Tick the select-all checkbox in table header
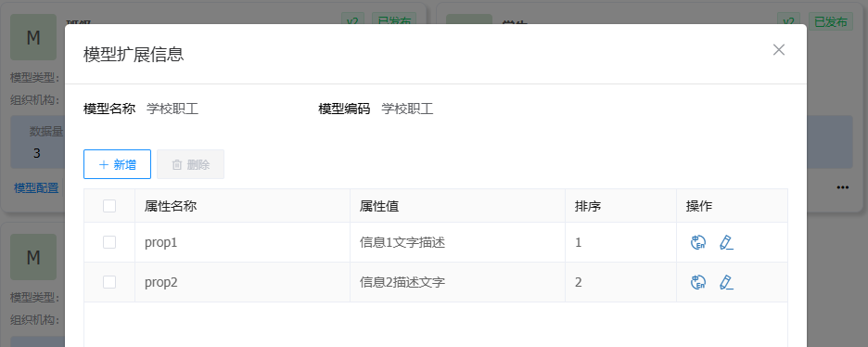Screen dimensions: 868x347 (109, 206)
